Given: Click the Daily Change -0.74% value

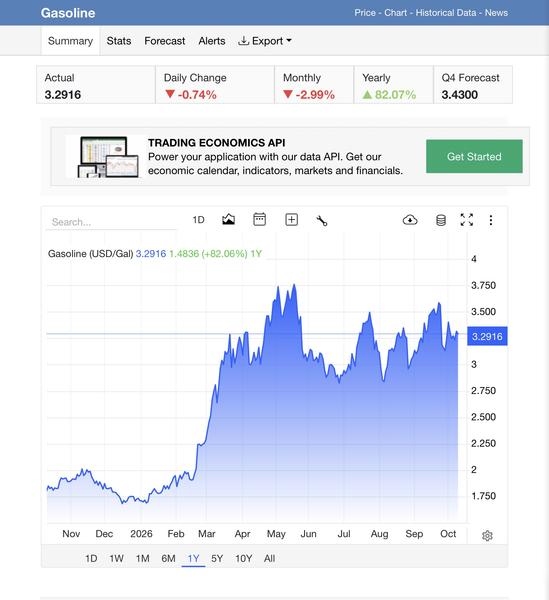Looking at the screenshot, I should (191, 95).
